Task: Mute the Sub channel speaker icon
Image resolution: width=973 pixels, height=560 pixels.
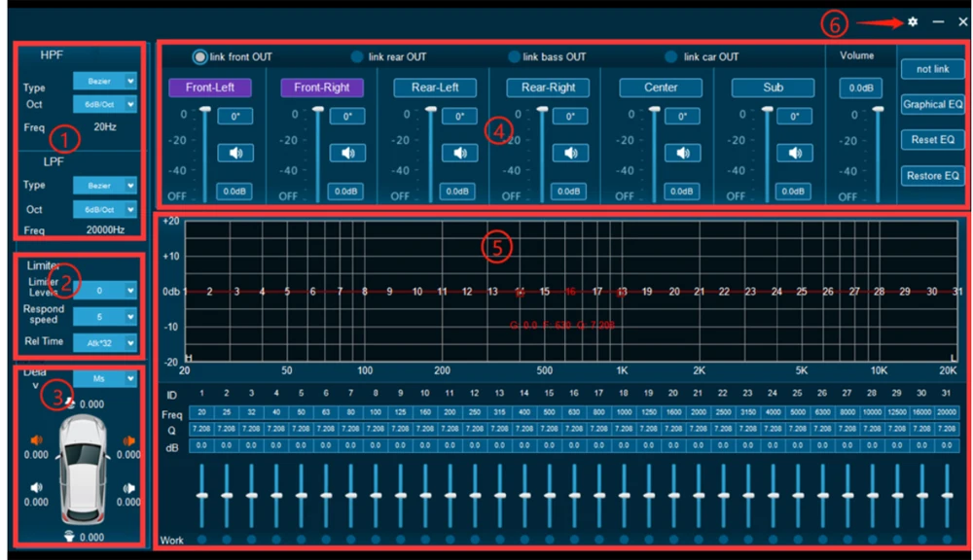Action: pos(795,153)
